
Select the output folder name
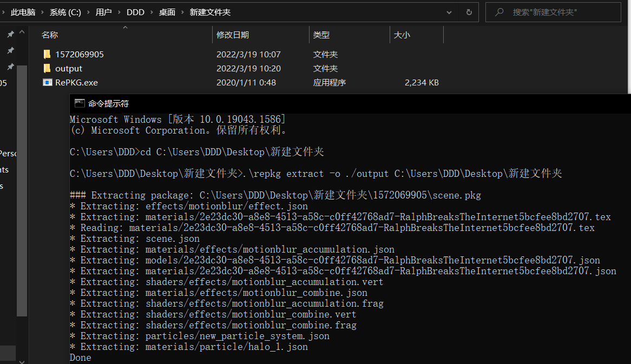pos(68,68)
